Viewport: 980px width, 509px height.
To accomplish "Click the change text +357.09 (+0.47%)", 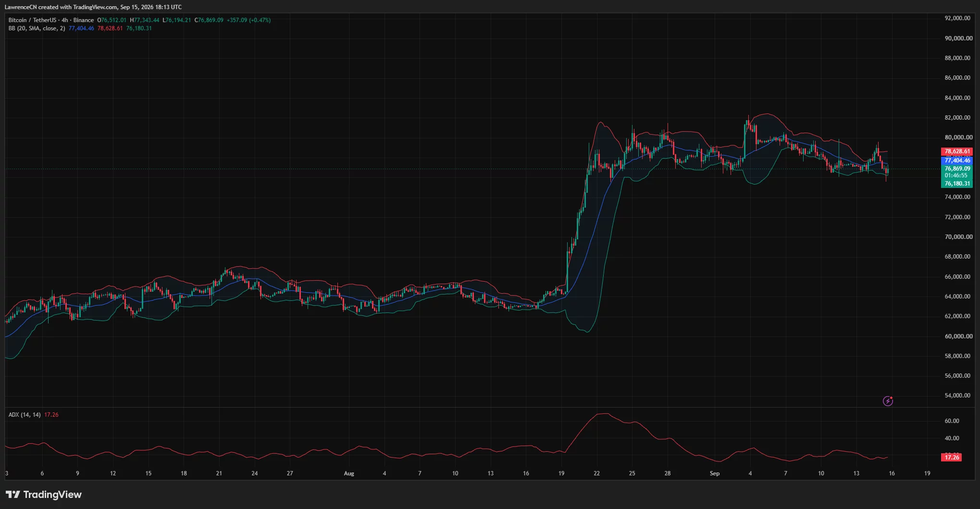I will (249, 20).
